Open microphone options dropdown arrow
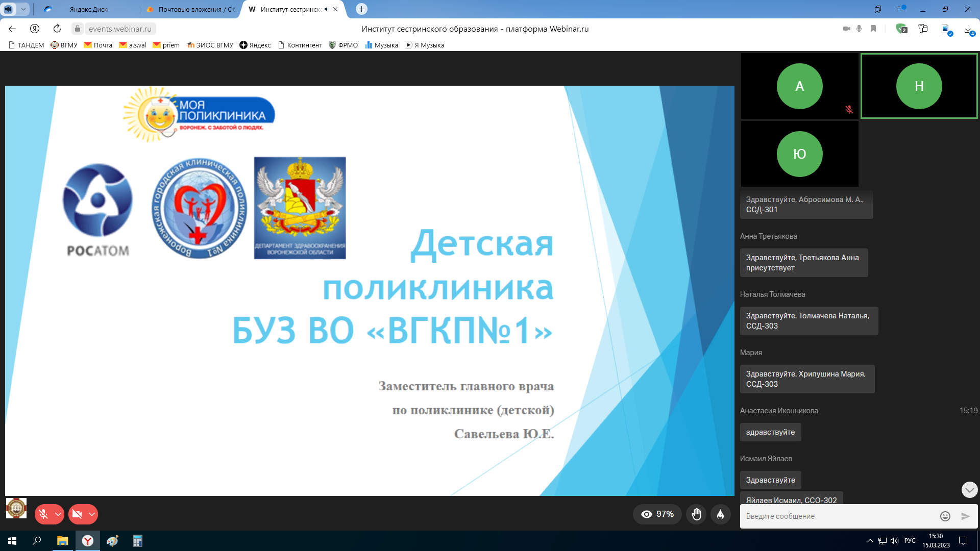 [x=58, y=514]
